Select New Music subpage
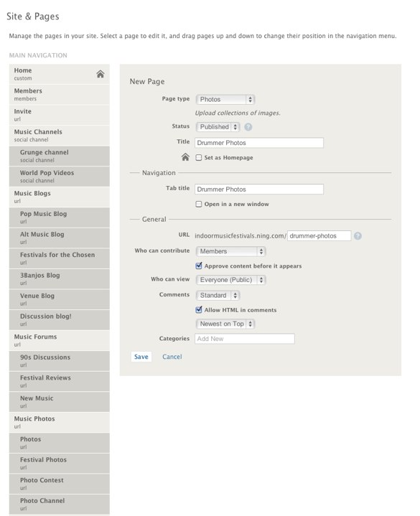420x516 pixels. pyautogui.click(x=60, y=402)
